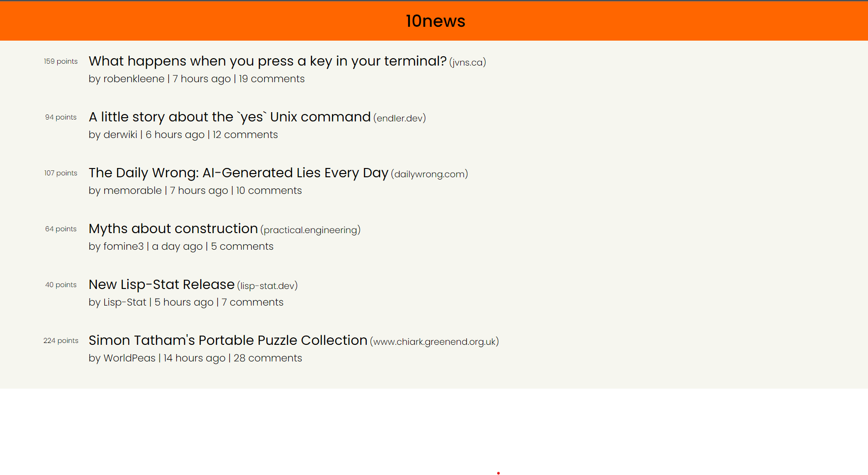Click the '6 hours ago' timestamp
Screen dimensions: 868x475
(x=175, y=135)
